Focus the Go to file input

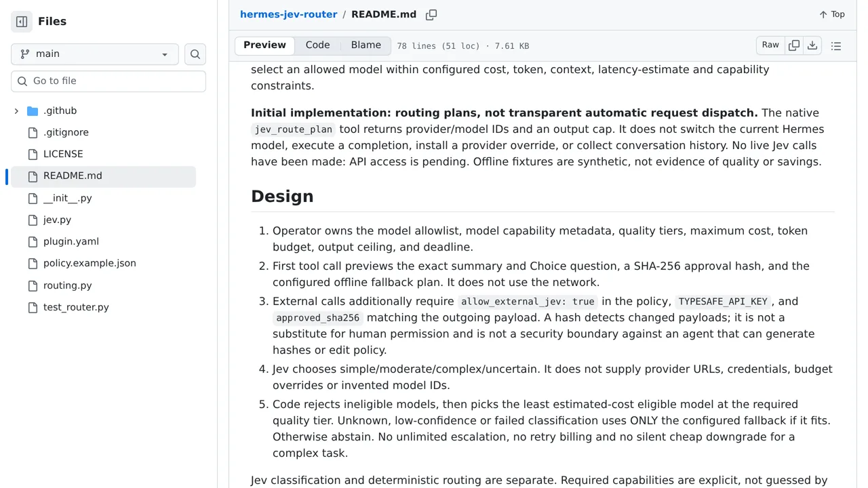click(108, 81)
